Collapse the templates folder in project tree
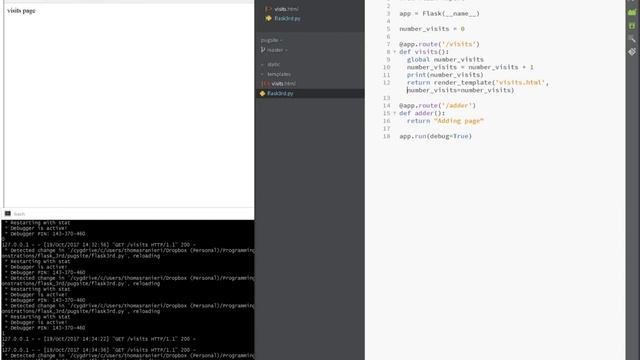 click(x=279, y=74)
